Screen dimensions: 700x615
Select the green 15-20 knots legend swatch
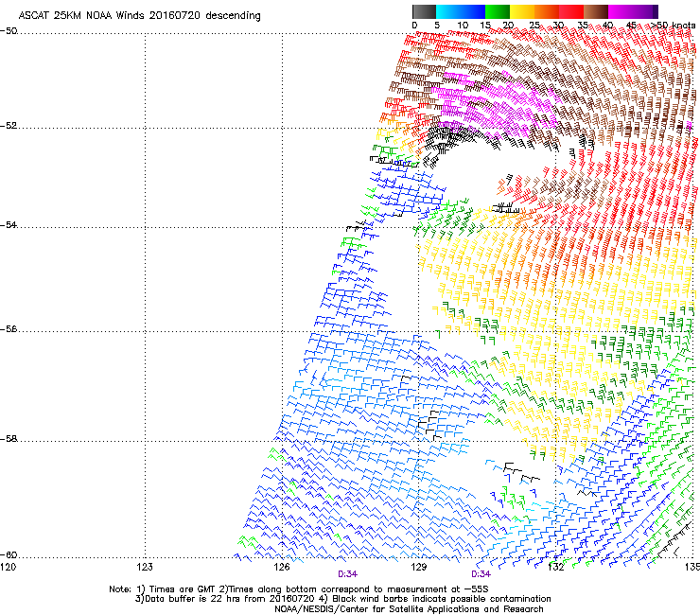[498, 11]
